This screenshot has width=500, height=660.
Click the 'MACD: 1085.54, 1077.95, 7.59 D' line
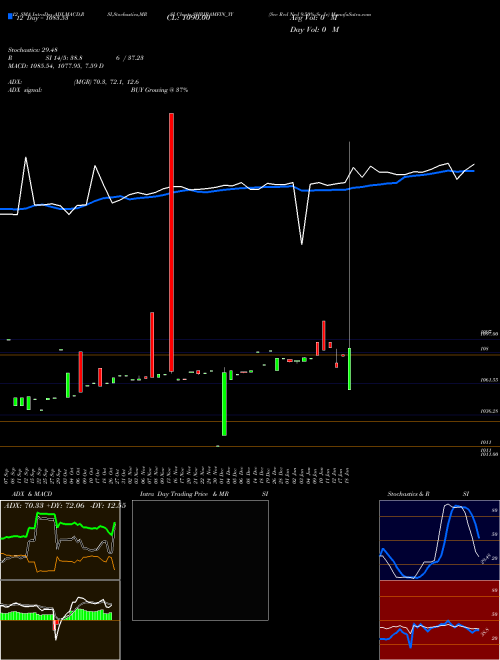[x=56, y=66]
